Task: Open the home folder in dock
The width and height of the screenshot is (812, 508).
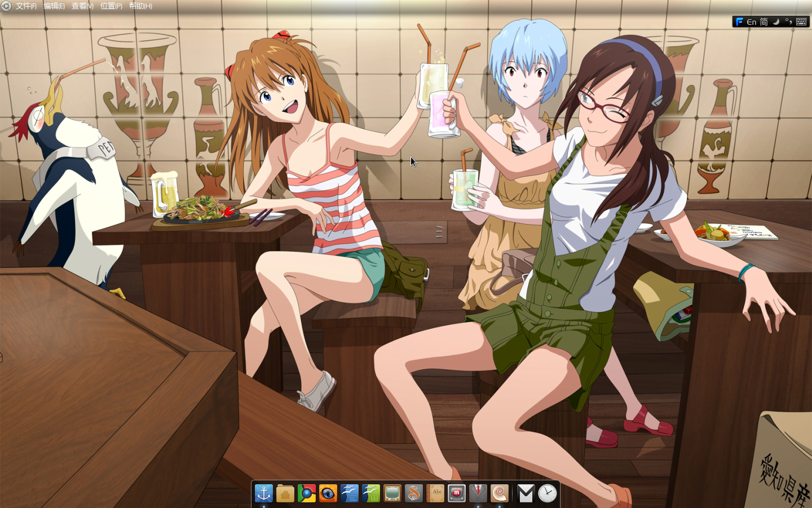Action: tap(285, 493)
